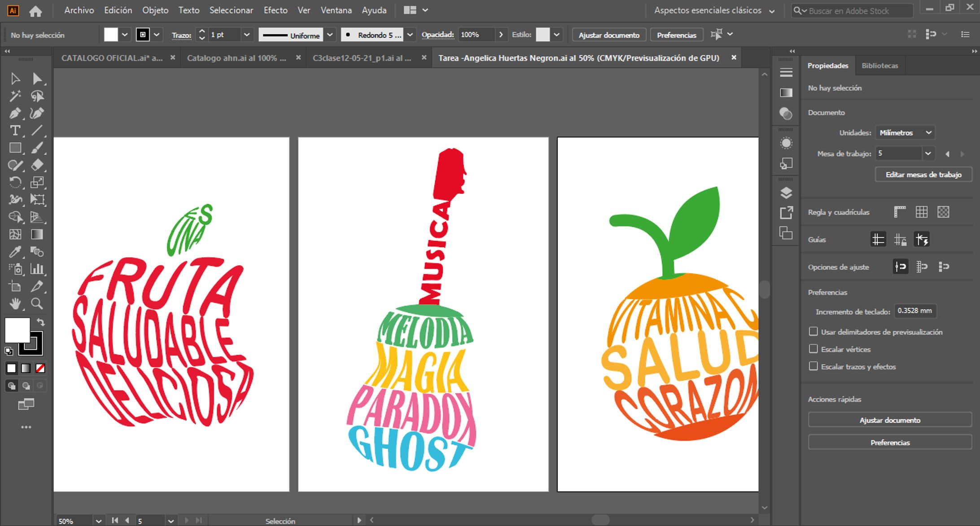Viewport: 980px width, 526px height.
Task: Click Editar mesas de trabajo button
Action: [x=923, y=175]
